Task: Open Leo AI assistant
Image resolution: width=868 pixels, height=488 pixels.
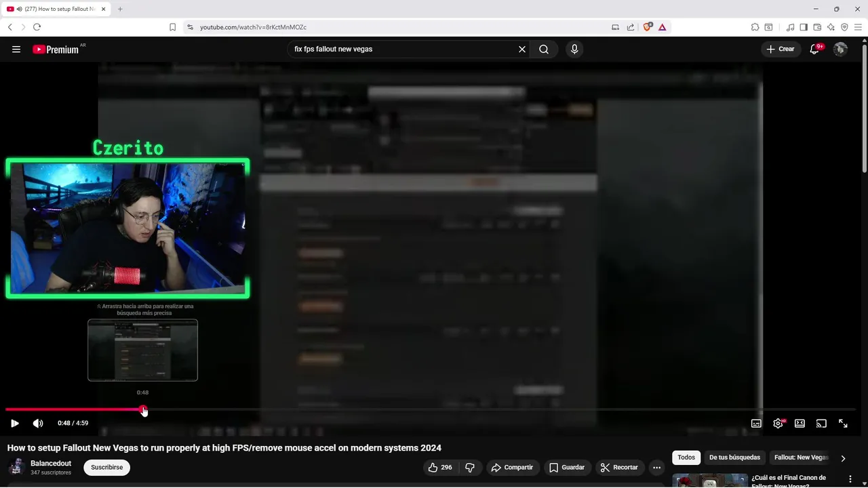Action: click(831, 27)
